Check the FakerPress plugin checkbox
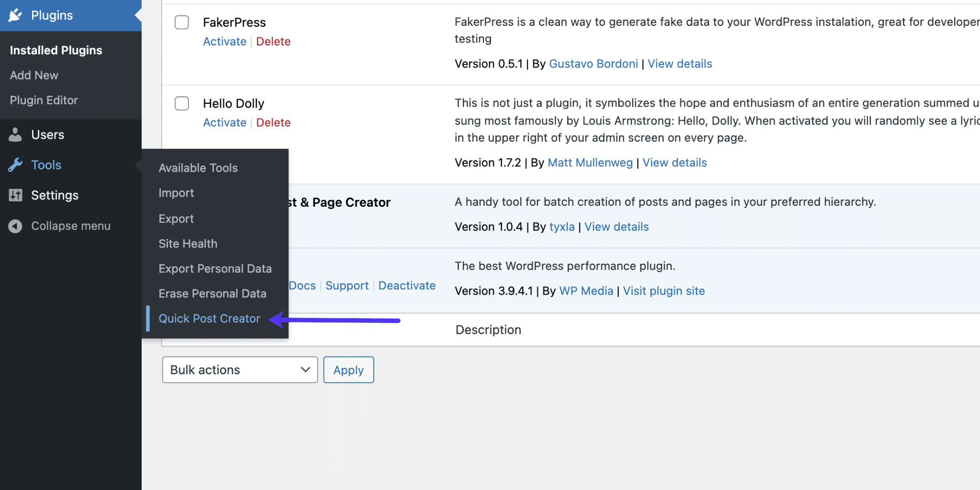Screen dimensions: 980x490 181,22
